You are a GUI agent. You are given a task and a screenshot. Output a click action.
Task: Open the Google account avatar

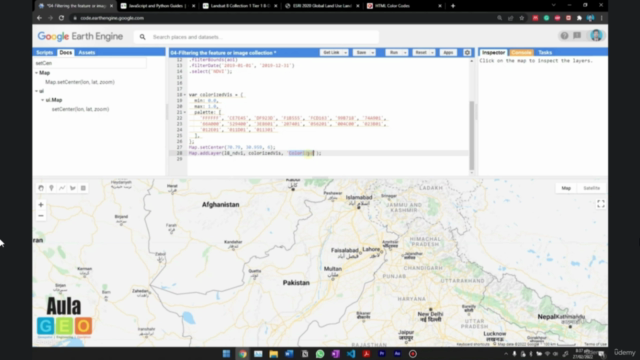pyautogui.click(x=596, y=36)
